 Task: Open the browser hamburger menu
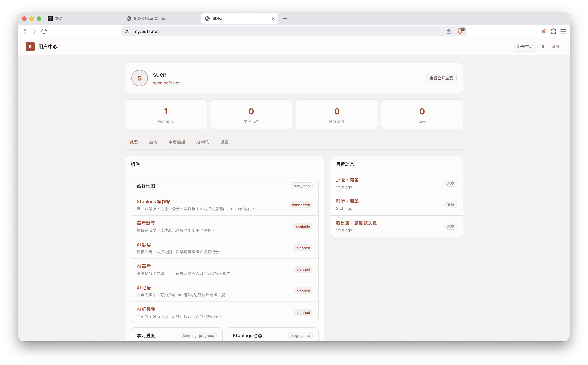point(563,31)
